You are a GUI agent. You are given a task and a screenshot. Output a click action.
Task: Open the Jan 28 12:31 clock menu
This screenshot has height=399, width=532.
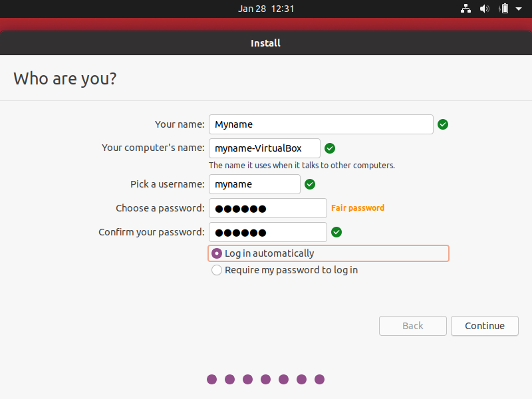tap(265, 9)
